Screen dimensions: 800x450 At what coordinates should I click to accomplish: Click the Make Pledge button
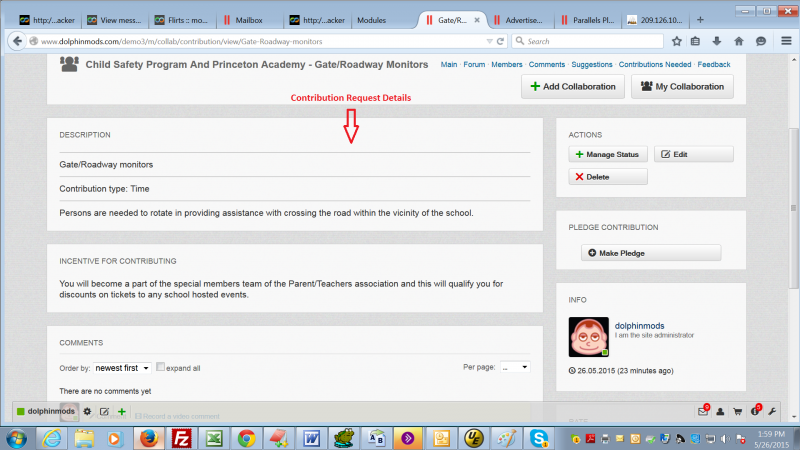click(x=651, y=253)
